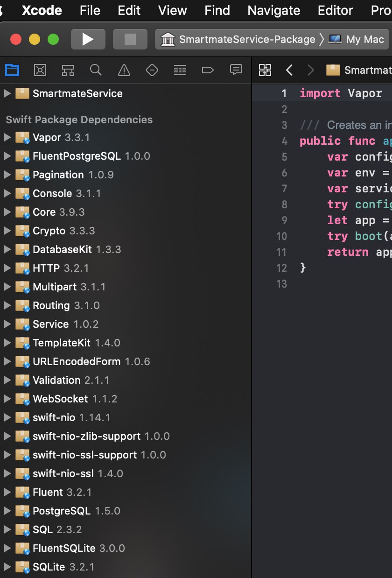Image resolution: width=392 pixels, height=578 pixels.
Task: Select the swift-nio-ssl-support package
Action: coord(125,455)
